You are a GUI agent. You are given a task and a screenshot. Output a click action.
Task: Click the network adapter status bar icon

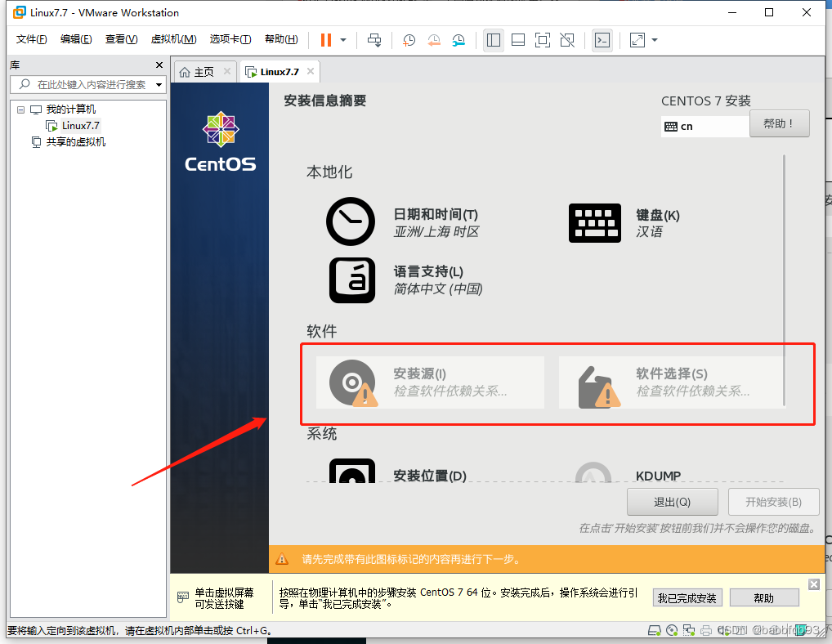(x=689, y=630)
